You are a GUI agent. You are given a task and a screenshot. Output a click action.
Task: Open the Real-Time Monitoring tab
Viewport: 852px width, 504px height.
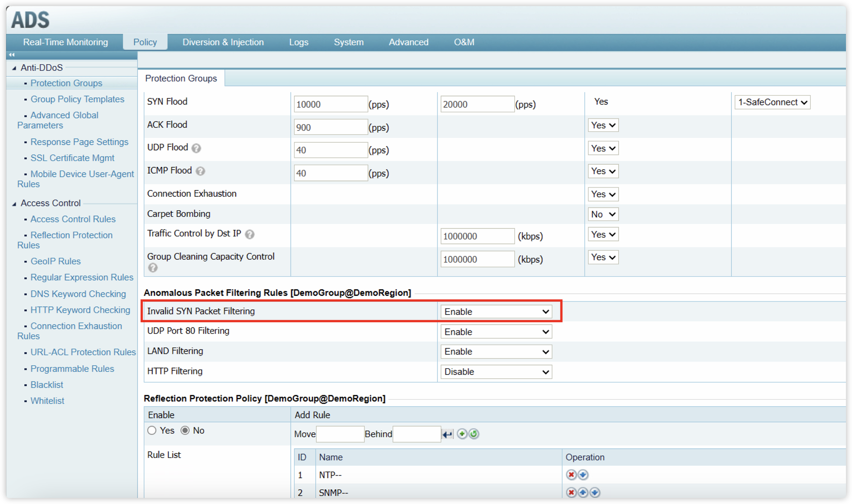click(65, 42)
